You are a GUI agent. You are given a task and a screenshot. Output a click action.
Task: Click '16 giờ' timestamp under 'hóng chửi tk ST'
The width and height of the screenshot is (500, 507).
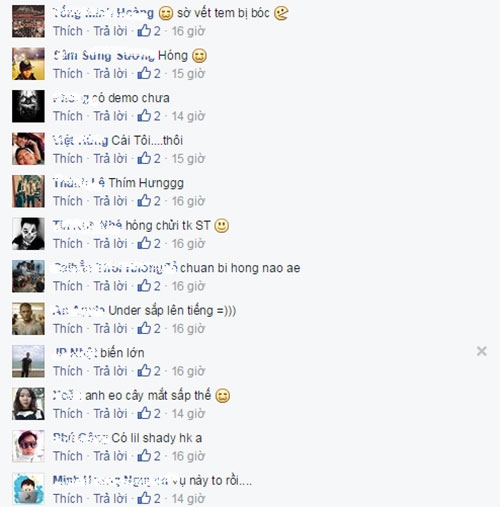(x=188, y=243)
